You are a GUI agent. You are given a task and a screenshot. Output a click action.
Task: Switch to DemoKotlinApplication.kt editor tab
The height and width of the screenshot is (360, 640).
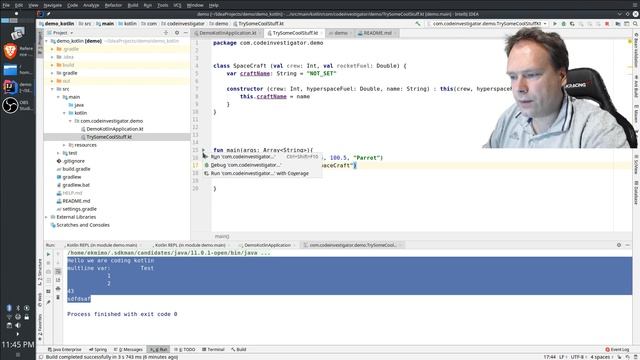click(227, 33)
